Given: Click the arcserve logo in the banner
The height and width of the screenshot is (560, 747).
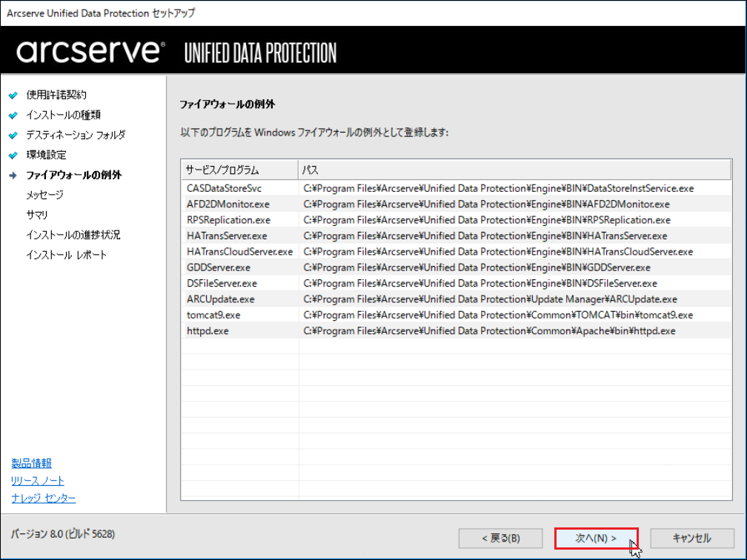Looking at the screenshot, I should click(x=90, y=51).
